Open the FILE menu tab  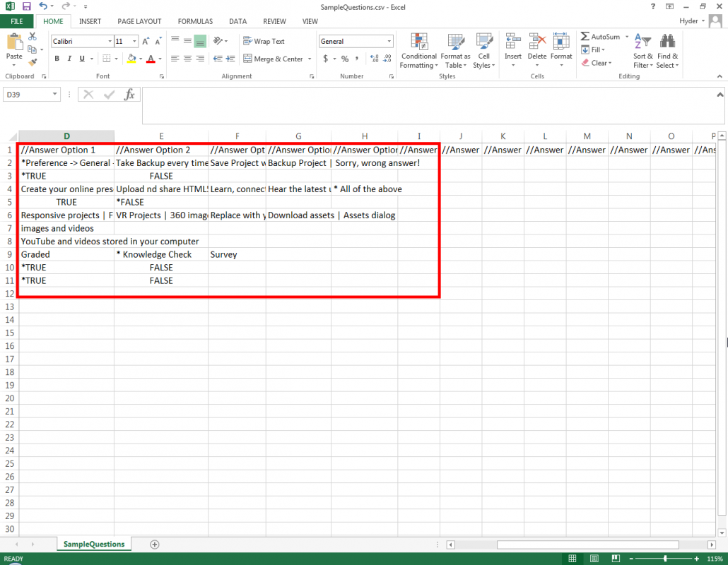tap(16, 21)
